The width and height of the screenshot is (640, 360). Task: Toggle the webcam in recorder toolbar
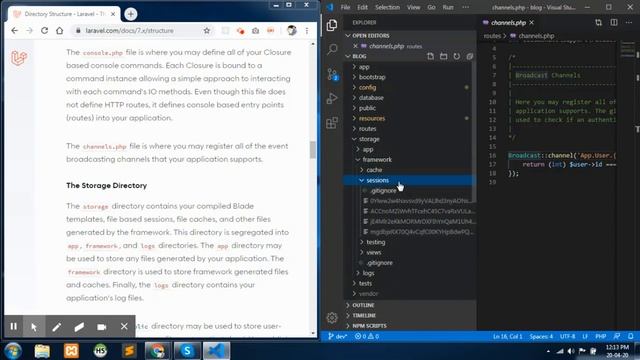tap(102, 327)
